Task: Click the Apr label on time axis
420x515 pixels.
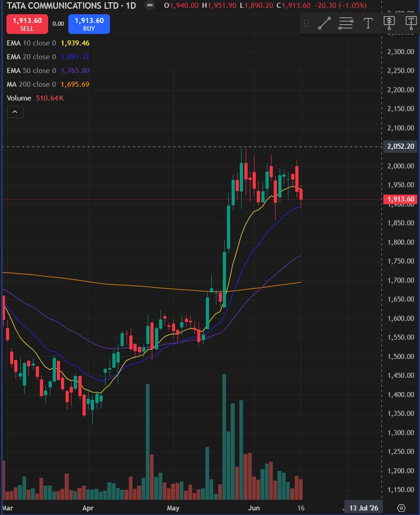Action: [x=88, y=508]
